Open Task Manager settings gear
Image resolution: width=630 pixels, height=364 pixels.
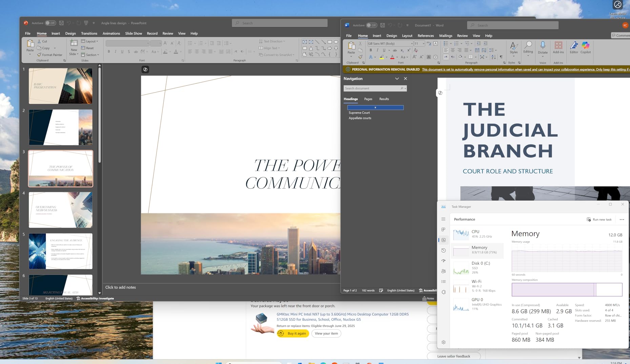pos(443,342)
